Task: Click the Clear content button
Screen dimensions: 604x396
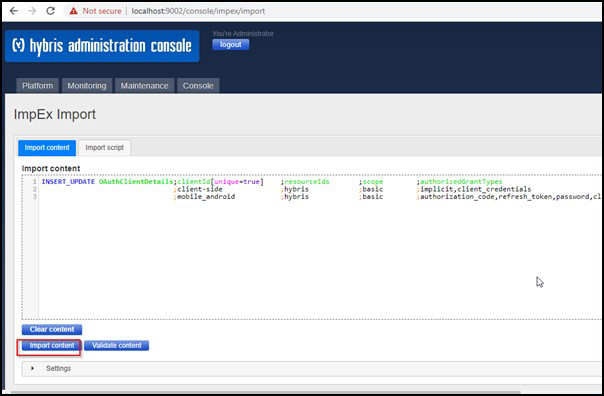Action: pos(52,329)
